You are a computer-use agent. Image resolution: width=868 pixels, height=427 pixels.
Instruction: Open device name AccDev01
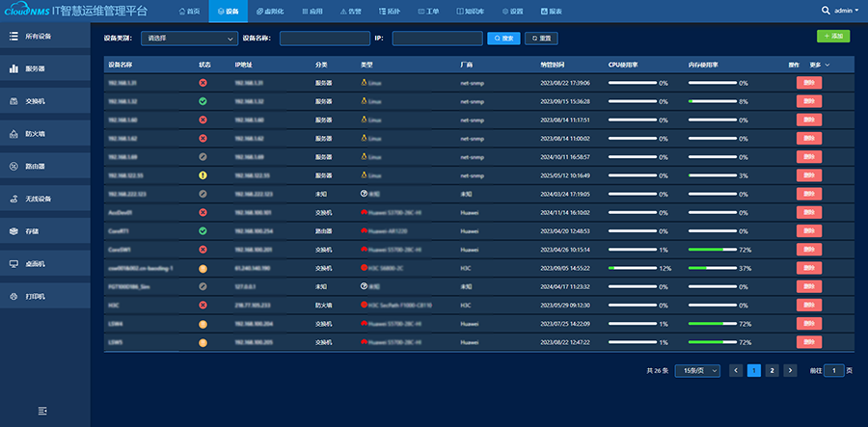121,212
